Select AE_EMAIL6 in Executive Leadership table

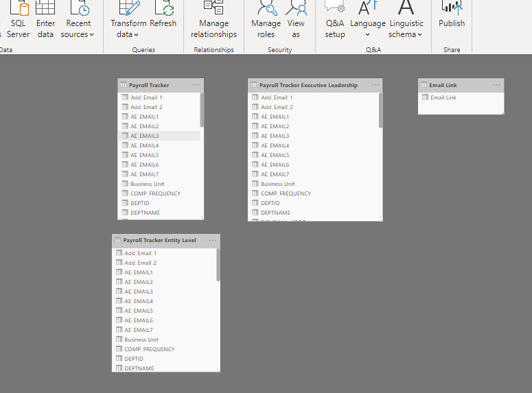314,165
